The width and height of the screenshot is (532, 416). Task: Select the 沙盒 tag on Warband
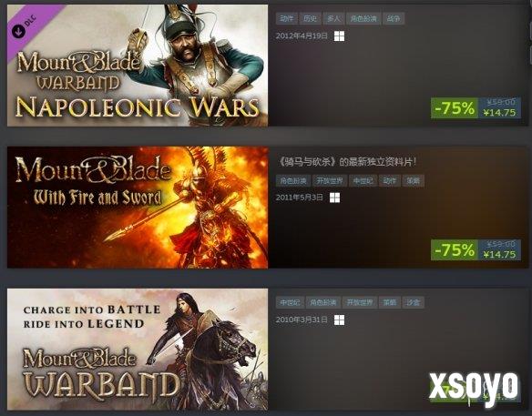413,302
